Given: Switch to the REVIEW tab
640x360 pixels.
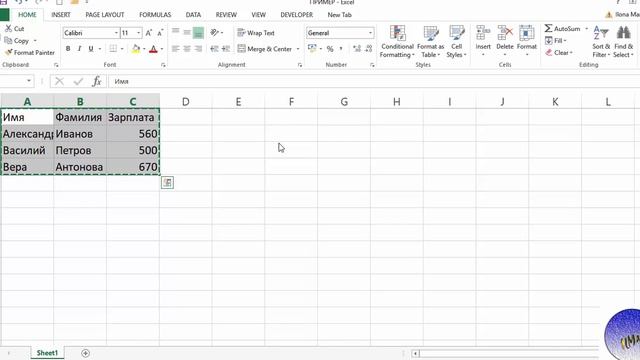Looking at the screenshot, I should (226, 15).
